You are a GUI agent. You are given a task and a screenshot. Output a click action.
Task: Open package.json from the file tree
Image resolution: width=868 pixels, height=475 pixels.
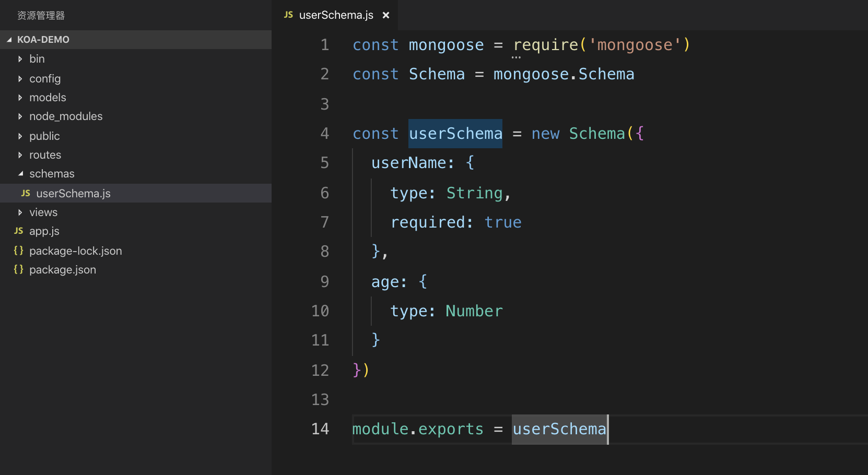pos(63,270)
